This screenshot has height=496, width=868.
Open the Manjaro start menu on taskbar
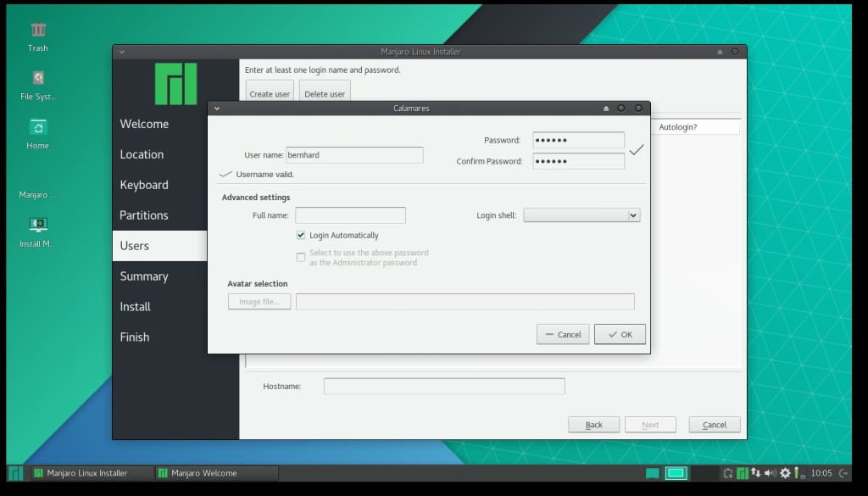coord(15,473)
